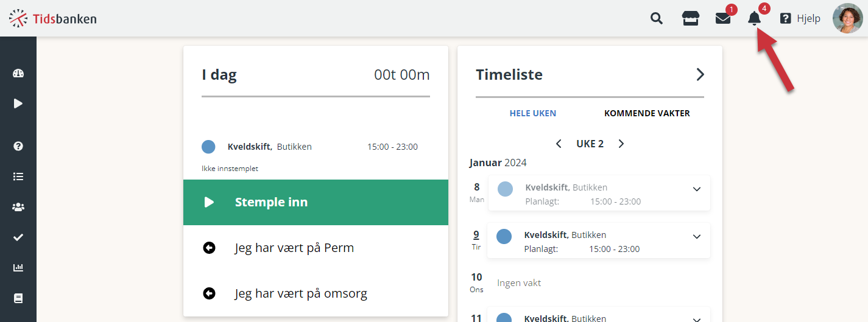Viewport: 868px width, 322px height.
Task: Open the dashboard gauge icon in sidebar
Action: 18,74
